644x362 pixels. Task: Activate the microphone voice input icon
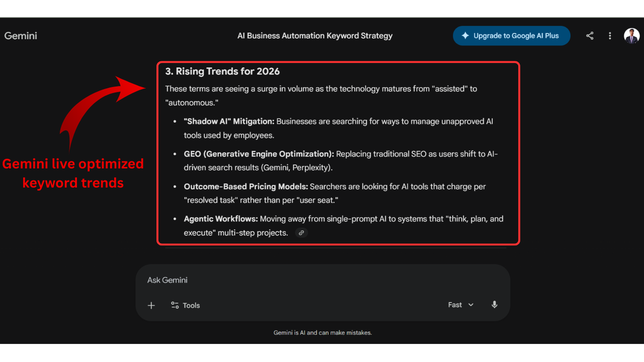(x=495, y=305)
